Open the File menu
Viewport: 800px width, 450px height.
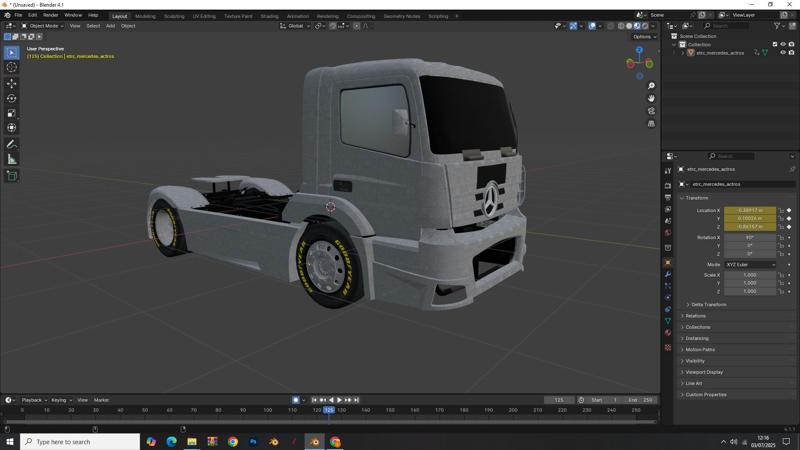[x=18, y=15]
